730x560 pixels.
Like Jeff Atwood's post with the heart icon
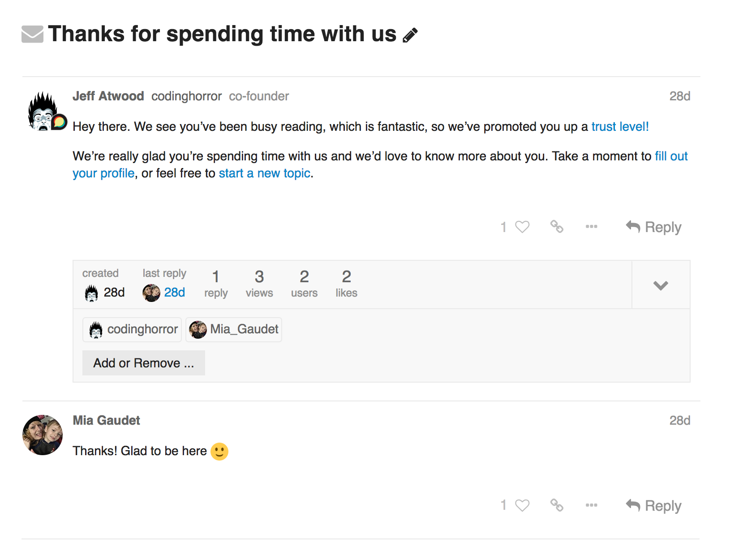(522, 227)
